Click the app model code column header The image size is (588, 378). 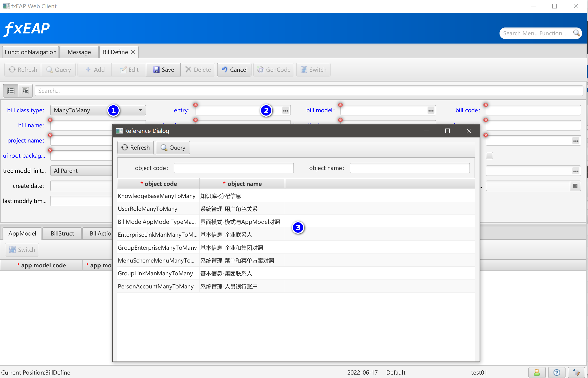point(41,265)
